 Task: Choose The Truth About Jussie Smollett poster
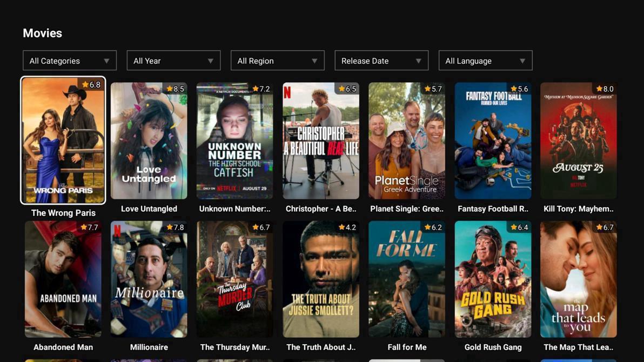coord(321,279)
